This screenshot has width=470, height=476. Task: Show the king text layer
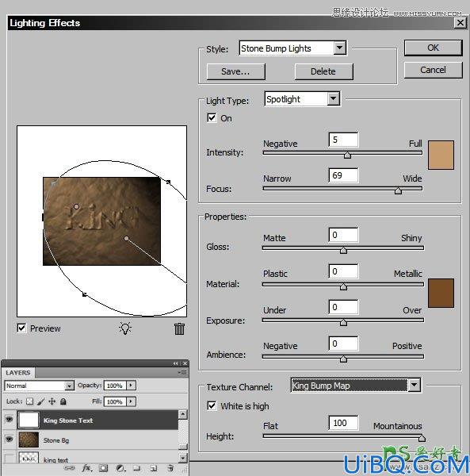coord(10,459)
